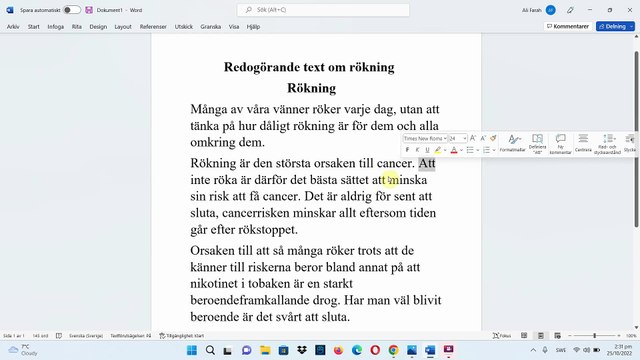640x360 pixels.
Task: Click word count 145 ord
Action: coord(40,336)
